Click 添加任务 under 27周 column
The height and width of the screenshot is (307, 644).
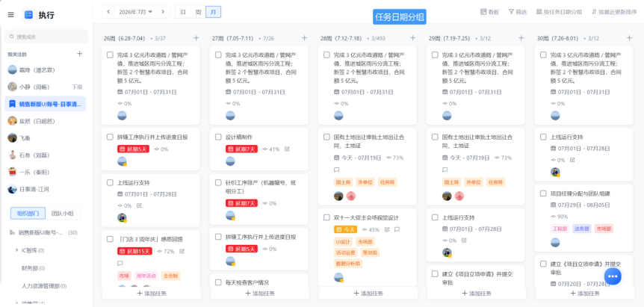click(260, 294)
